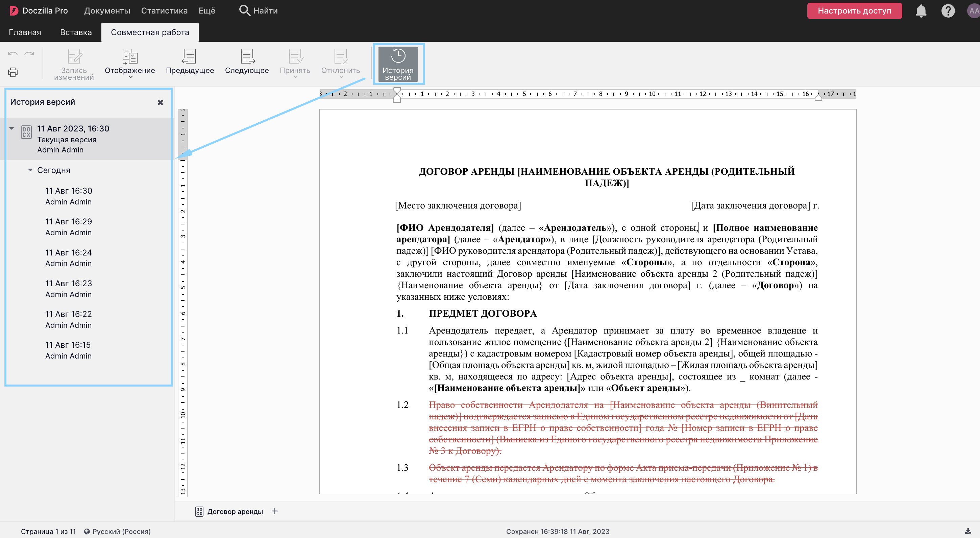The image size is (980, 538).
Task: Click the first-line indent marker on ruler
Action: pyautogui.click(x=397, y=91)
